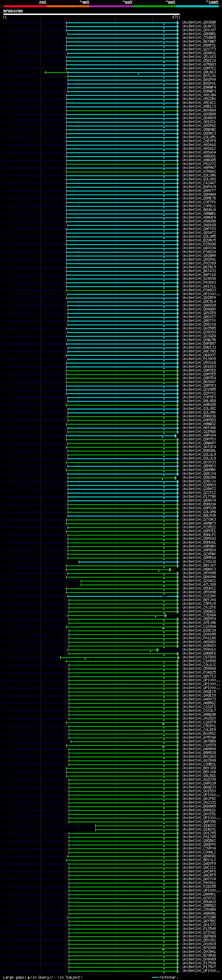Select the UniRef100_C6EVF9 label
Viewport: 222px width, 980px height.
pyautogui.click(x=199, y=141)
